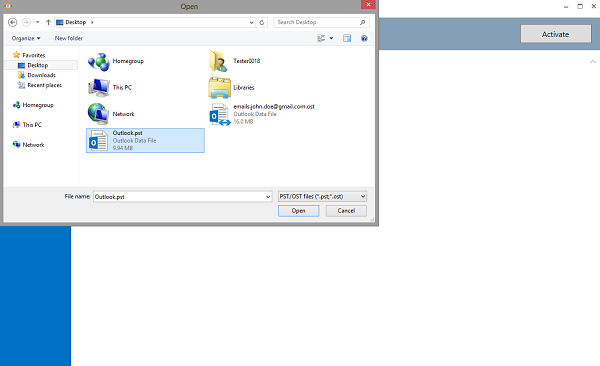This screenshot has height=366, width=600.
Task: Go back with the back arrow
Action: [x=12, y=22]
